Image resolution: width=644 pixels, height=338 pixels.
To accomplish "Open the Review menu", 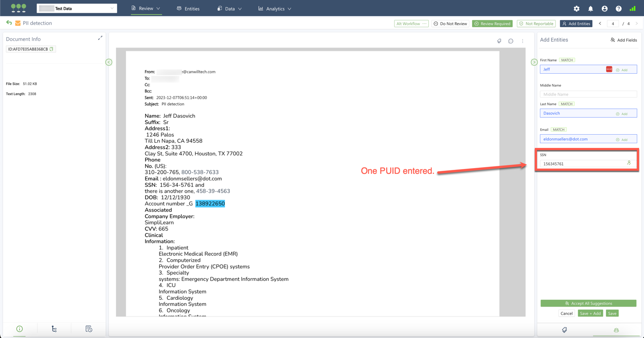I will [x=146, y=8].
